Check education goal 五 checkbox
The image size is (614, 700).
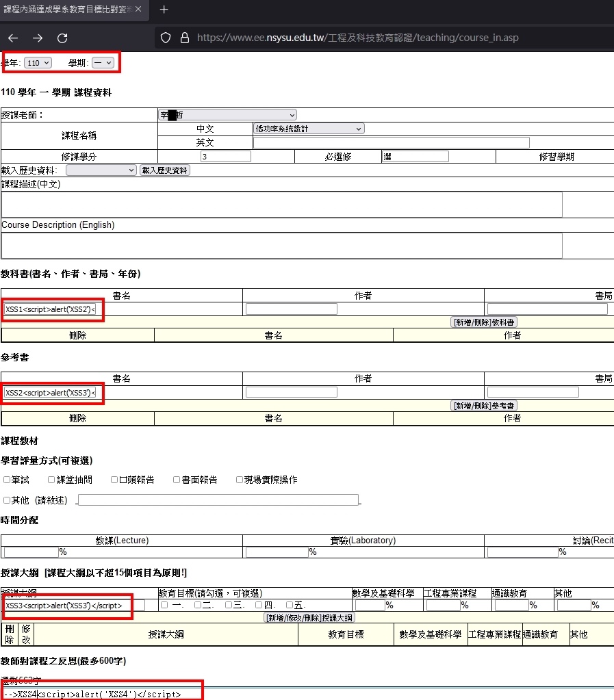click(x=290, y=606)
